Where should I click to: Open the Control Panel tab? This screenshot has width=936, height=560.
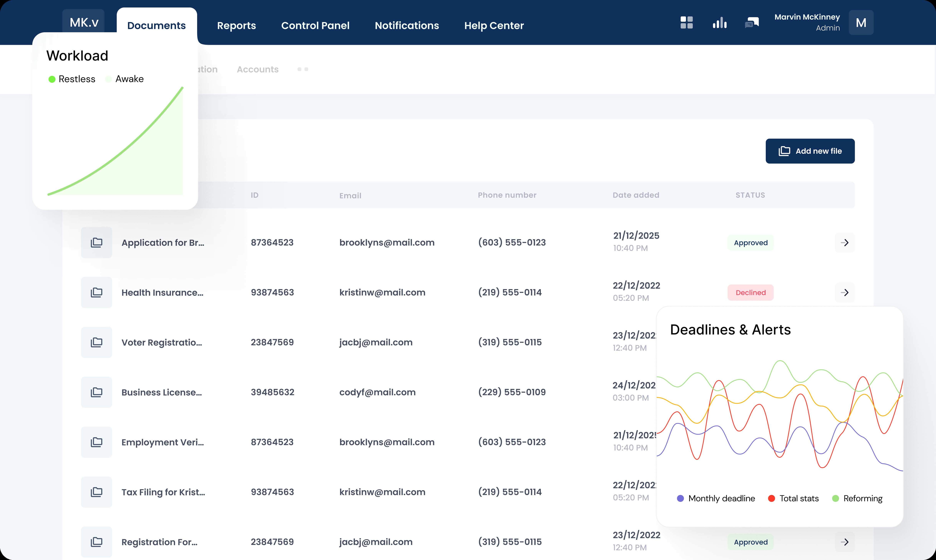[315, 26]
